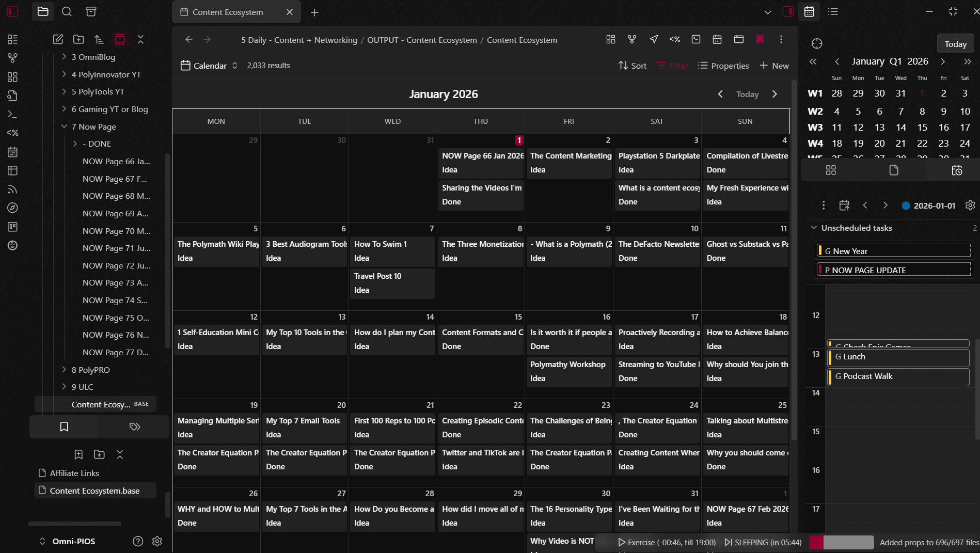This screenshot has width=980, height=553.
Task: Click the Today button in mini calendar
Action: 955,44
